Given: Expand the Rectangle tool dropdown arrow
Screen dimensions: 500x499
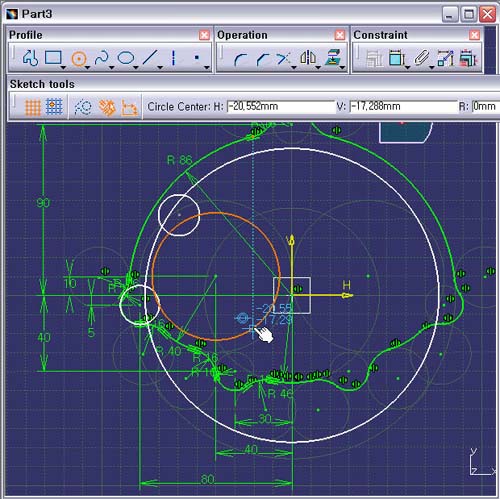Looking at the screenshot, I should tap(63, 67).
